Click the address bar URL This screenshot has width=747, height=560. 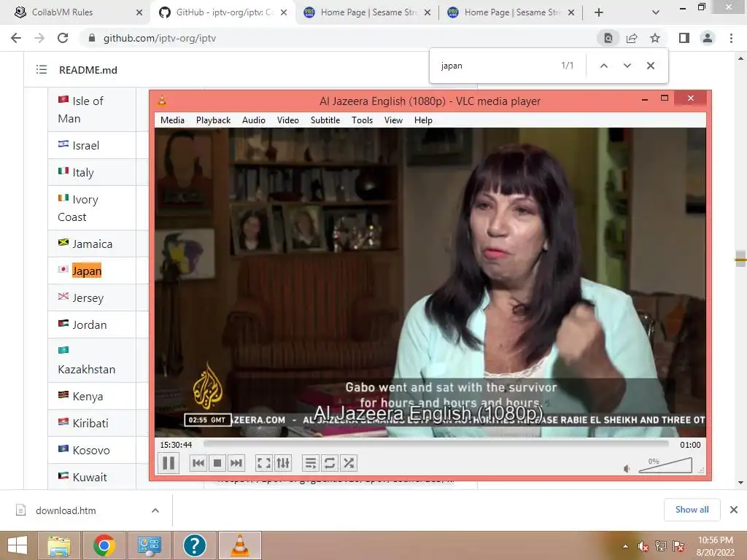[160, 38]
